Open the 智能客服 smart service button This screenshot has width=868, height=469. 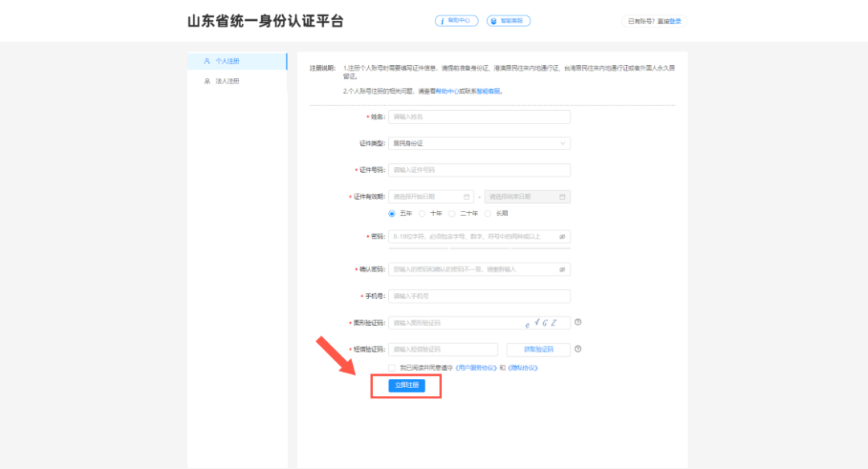[508, 21]
